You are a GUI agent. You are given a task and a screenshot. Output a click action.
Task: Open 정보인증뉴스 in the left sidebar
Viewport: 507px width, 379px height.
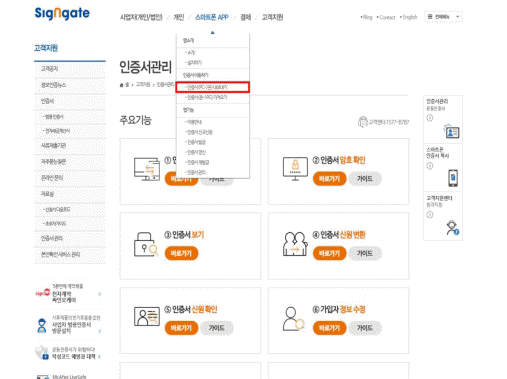(70, 85)
